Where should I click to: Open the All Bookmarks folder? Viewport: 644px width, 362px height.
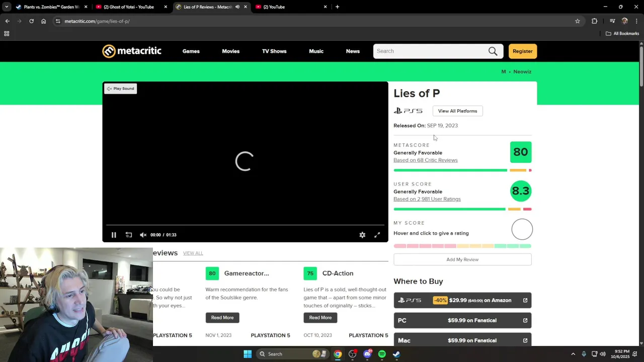point(622,34)
